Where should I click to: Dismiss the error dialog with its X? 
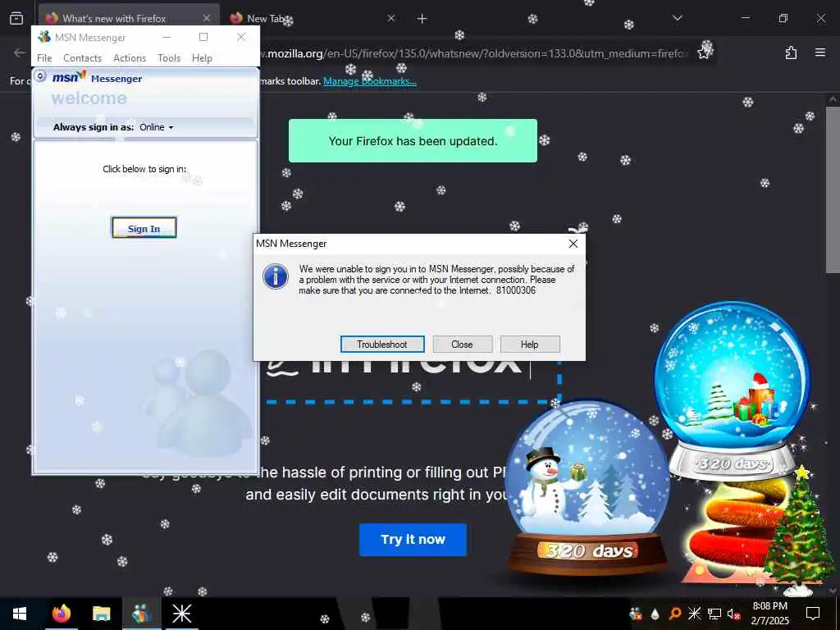pos(573,244)
